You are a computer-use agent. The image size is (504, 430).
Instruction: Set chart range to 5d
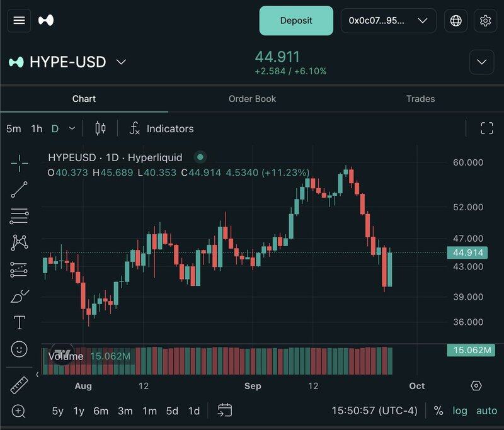172,411
